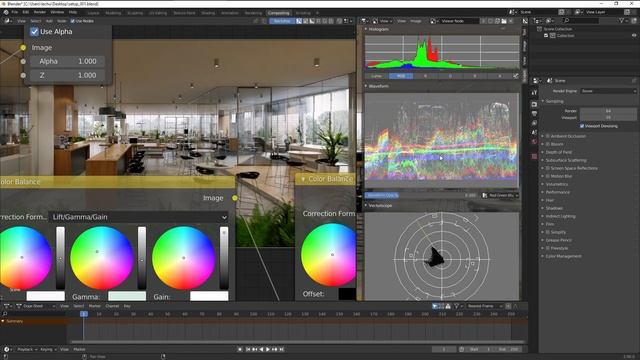Open the image editor type dropdown

pos(365,21)
